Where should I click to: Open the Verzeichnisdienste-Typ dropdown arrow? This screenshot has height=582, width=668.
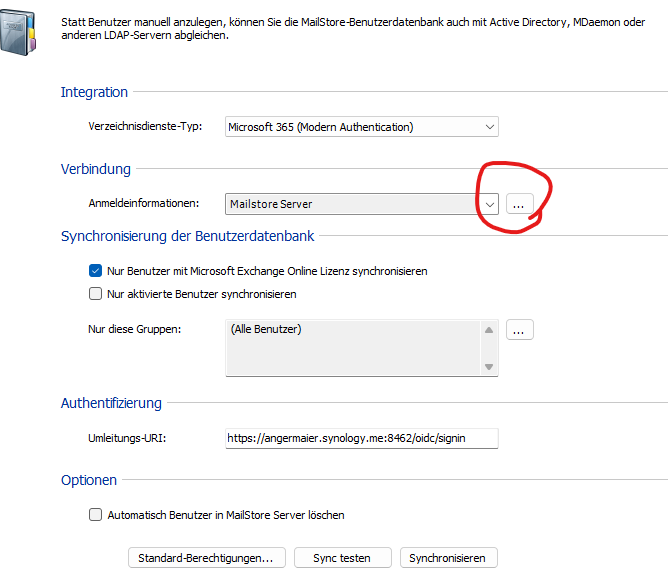[489, 127]
